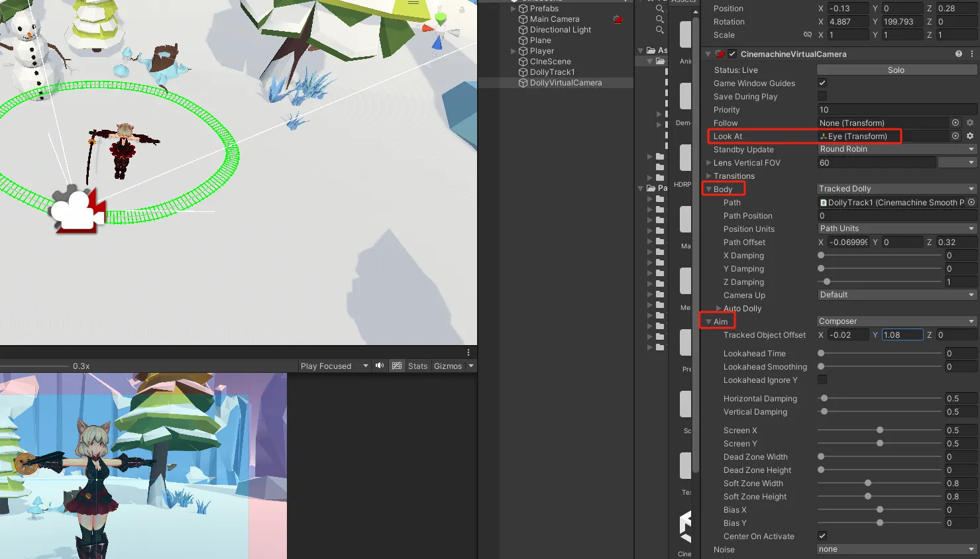Click the cube icon next to Directional Light
Viewport: 980px width, 559px height.
pyautogui.click(x=523, y=30)
